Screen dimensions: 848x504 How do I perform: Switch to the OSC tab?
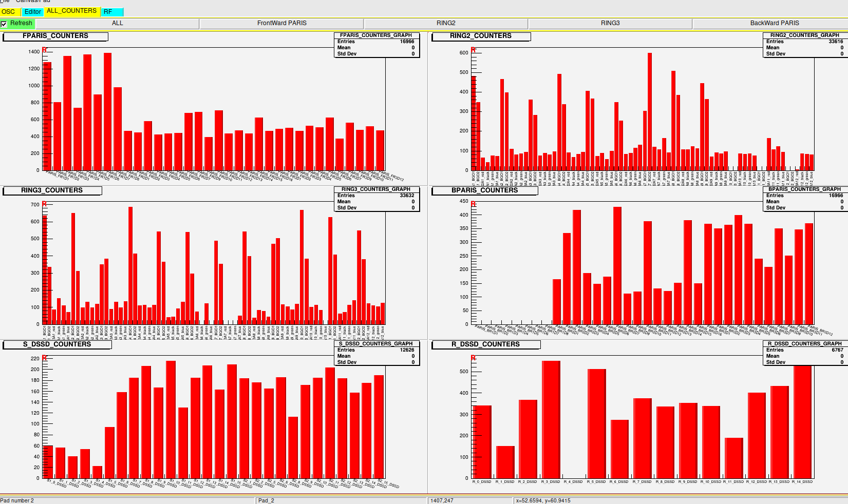[9, 12]
